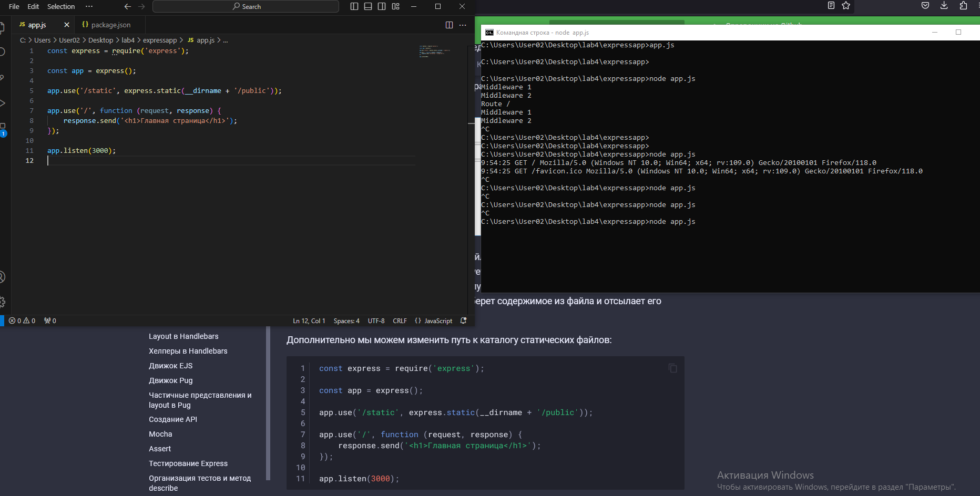
Task: Toggle the primary side bar layout icon
Action: click(354, 6)
